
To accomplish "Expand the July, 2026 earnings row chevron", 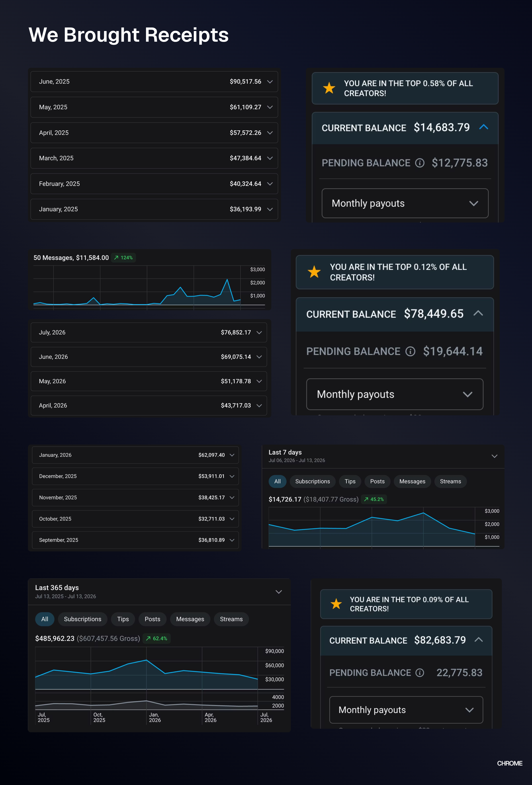I will click(259, 332).
